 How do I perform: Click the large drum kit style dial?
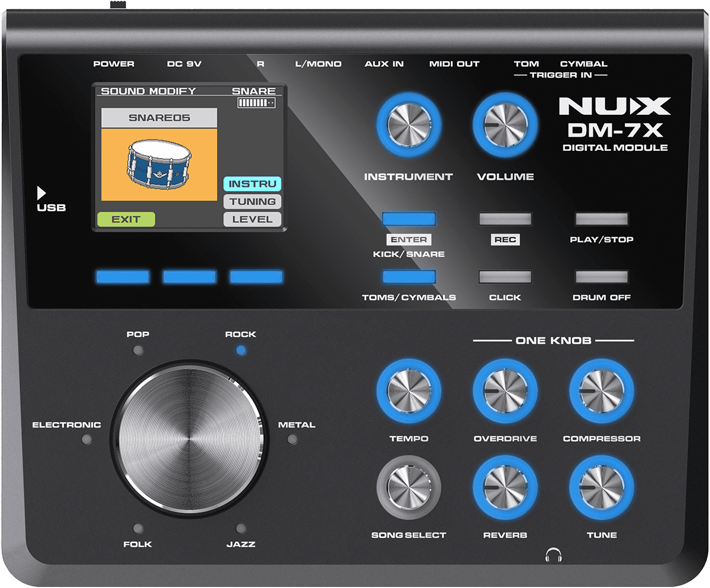189,439
